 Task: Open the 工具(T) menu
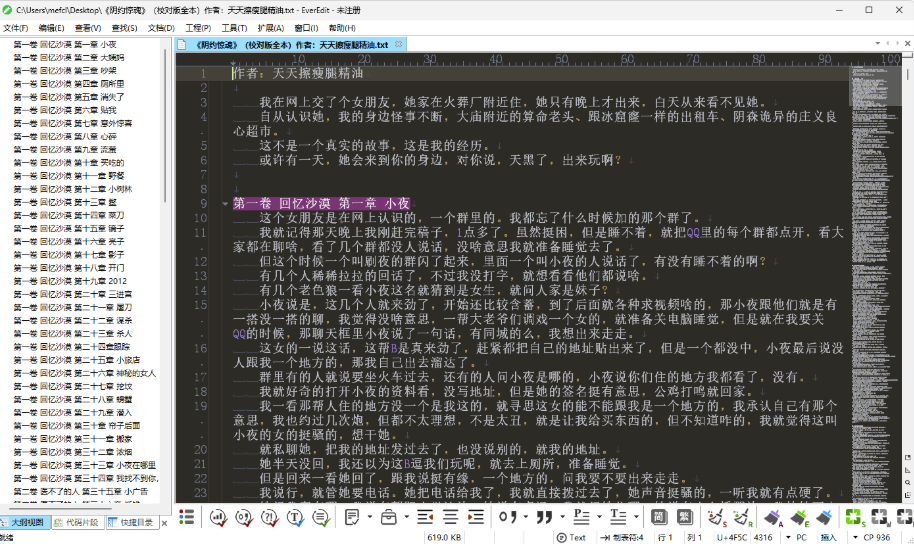coord(234,28)
